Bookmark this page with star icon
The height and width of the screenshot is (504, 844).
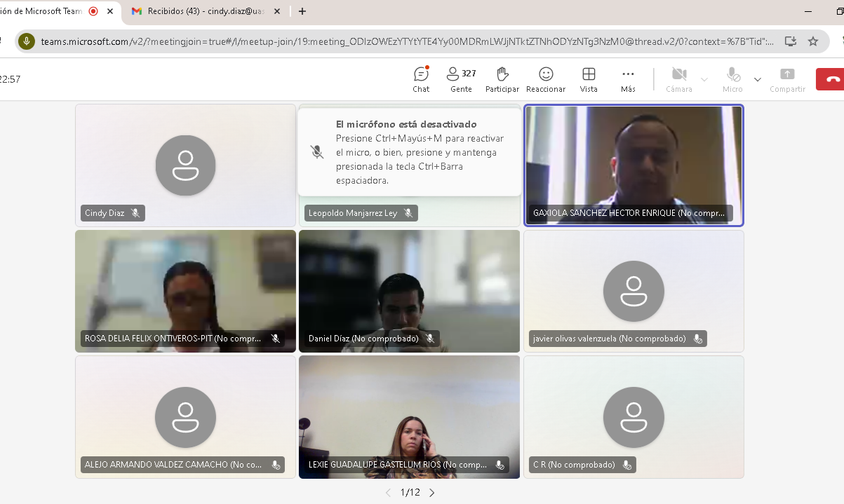pyautogui.click(x=813, y=41)
